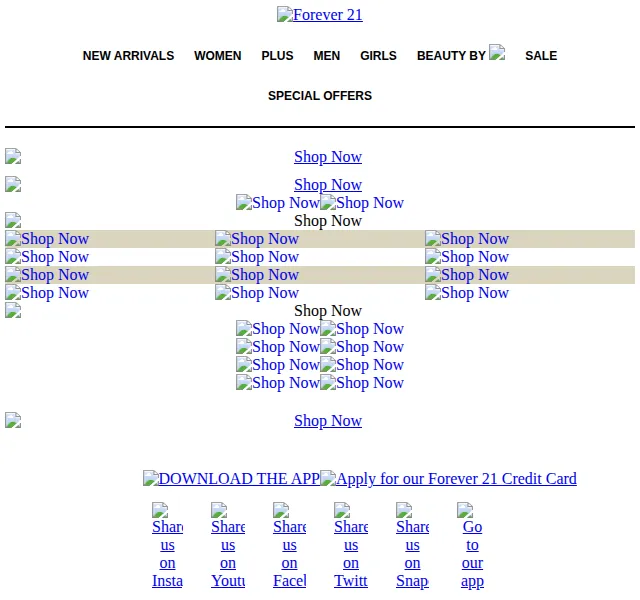Open the MEN category
The width and height of the screenshot is (640, 600).
[327, 56]
